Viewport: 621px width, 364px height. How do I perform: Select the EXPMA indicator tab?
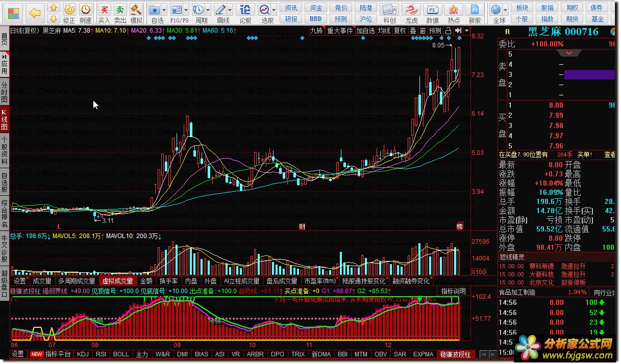click(423, 354)
